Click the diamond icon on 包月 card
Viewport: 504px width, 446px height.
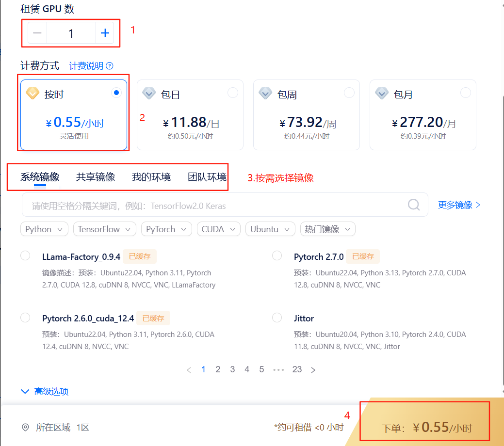382,94
